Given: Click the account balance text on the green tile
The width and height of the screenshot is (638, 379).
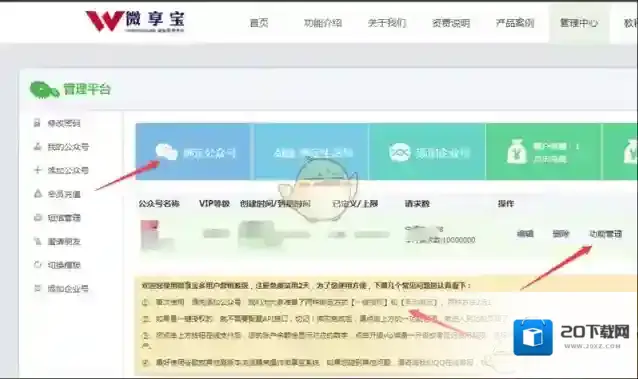Looking at the screenshot, I should coord(556,146).
